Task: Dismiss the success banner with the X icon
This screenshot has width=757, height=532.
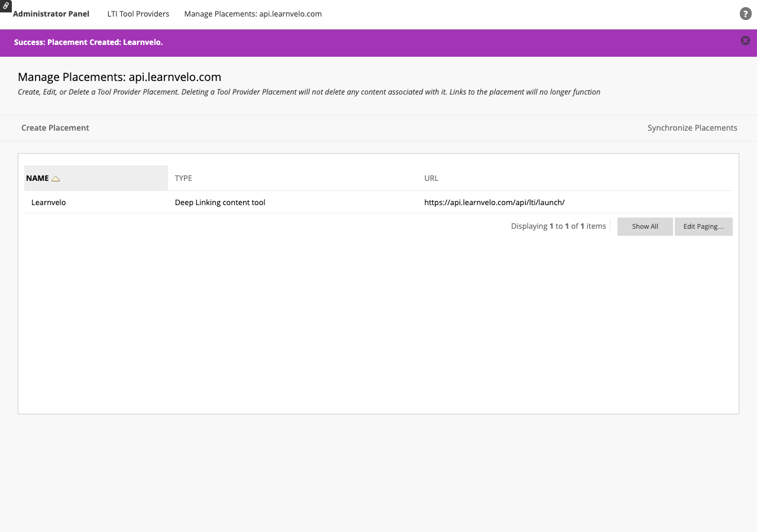Action: pyautogui.click(x=745, y=40)
